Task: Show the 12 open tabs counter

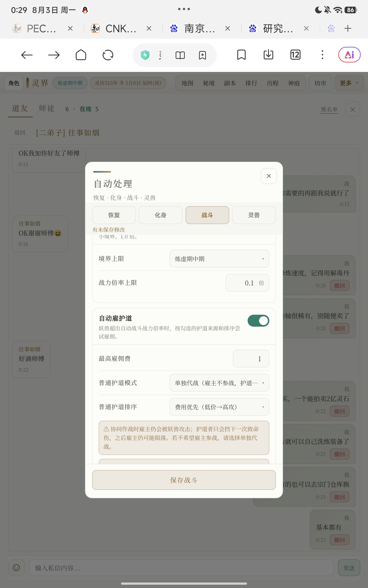Action: point(295,55)
